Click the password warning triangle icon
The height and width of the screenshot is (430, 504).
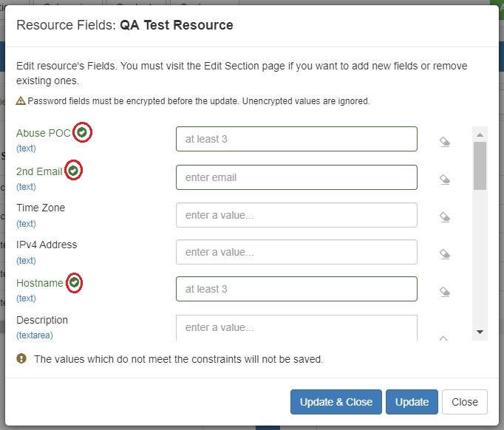pyautogui.click(x=21, y=100)
